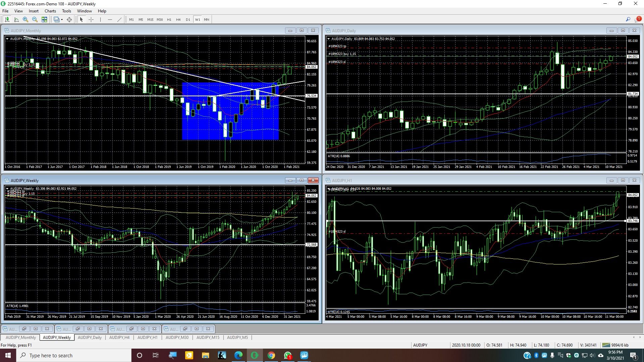Screen dimensions: 644x362
Task: Toggle the W1 weekly timeframe
Action: (x=198, y=19)
